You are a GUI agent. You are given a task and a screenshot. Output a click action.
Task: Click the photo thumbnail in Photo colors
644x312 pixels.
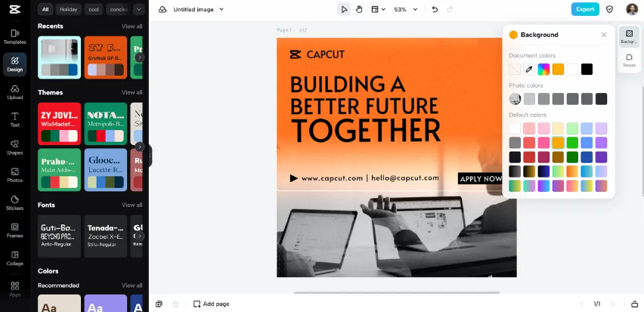point(515,99)
